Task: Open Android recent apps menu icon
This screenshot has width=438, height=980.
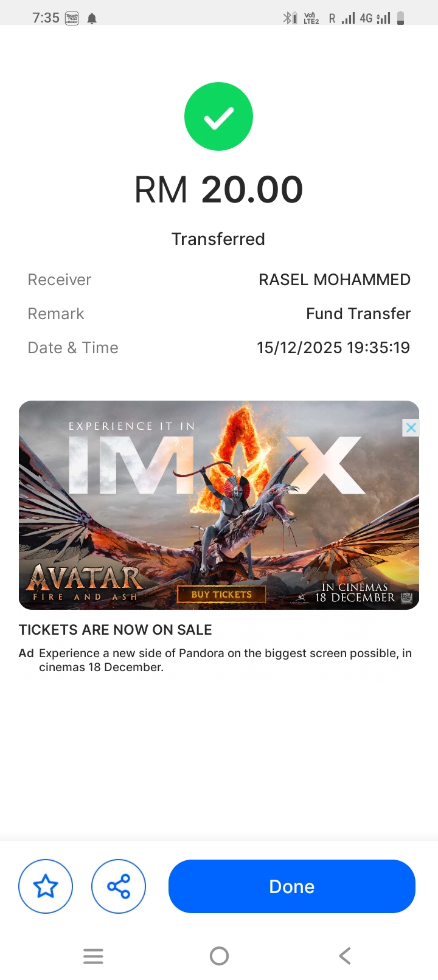Action: tap(93, 956)
